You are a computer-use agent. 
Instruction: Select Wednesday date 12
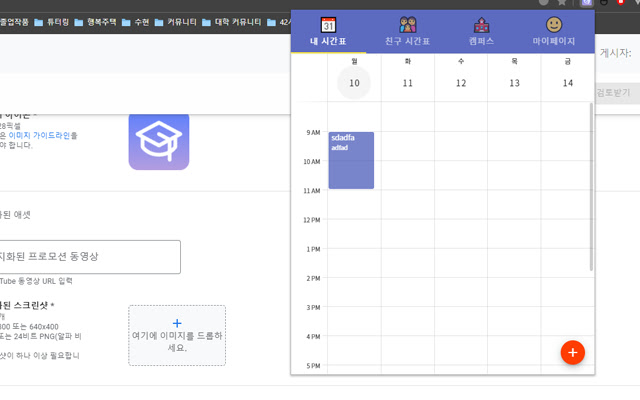pos(461,83)
